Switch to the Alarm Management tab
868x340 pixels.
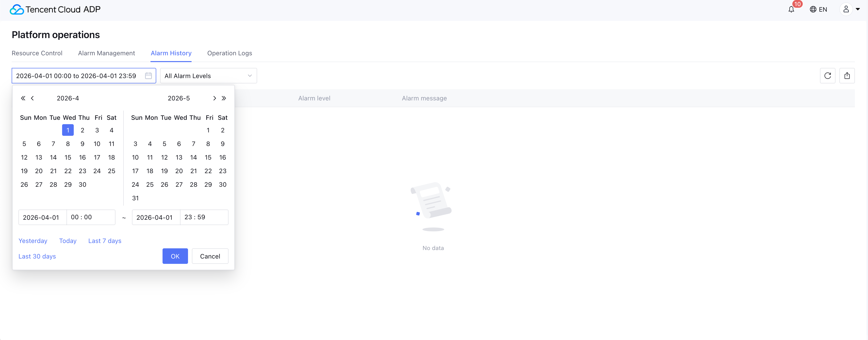106,53
